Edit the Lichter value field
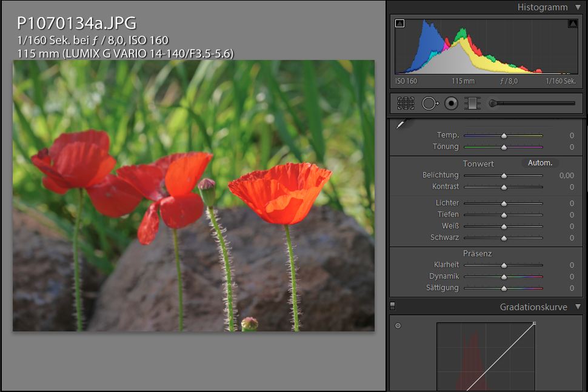Image resolution: width=588 pixels, height=392 pixels. (x=572, y=203)
